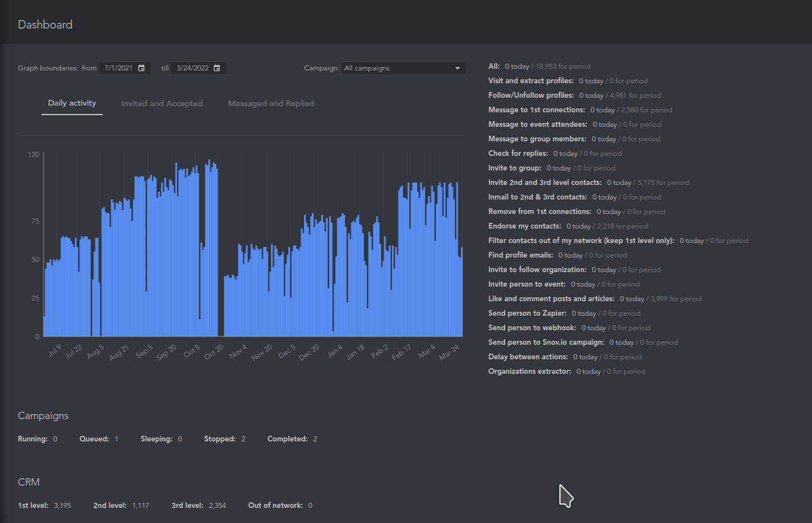Viewport: 812px width, 523px height.
Task: Open the calendar icon for the from date
Action: coord(141,68)
